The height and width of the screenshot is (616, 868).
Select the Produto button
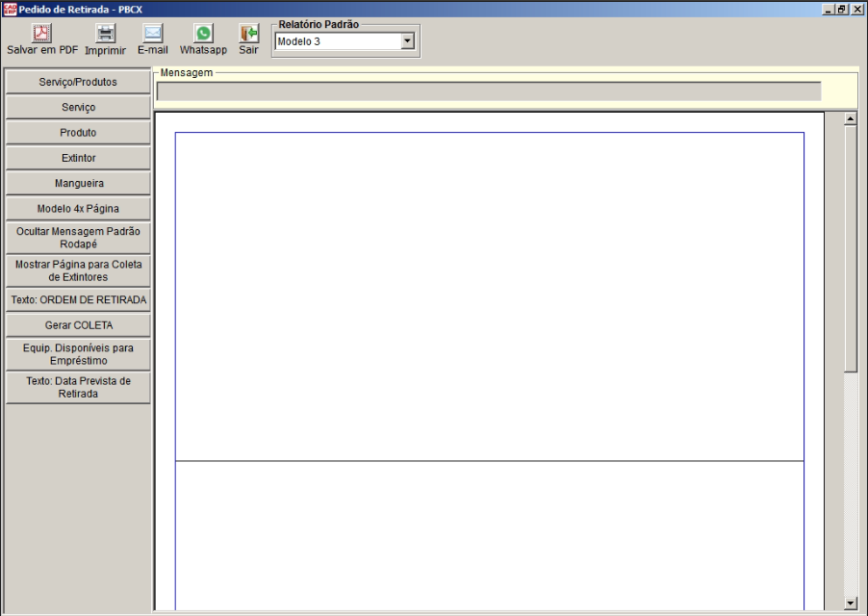pos(78,133)
